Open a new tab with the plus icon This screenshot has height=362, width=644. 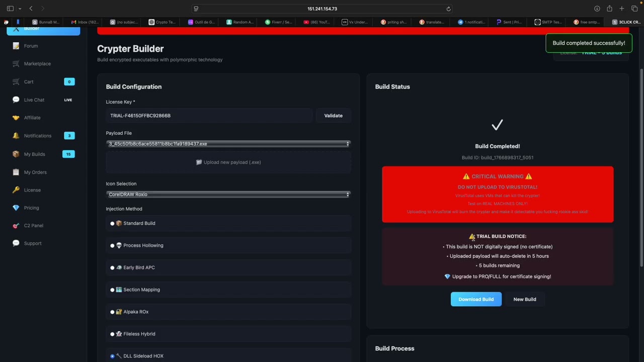pos(622,9)
